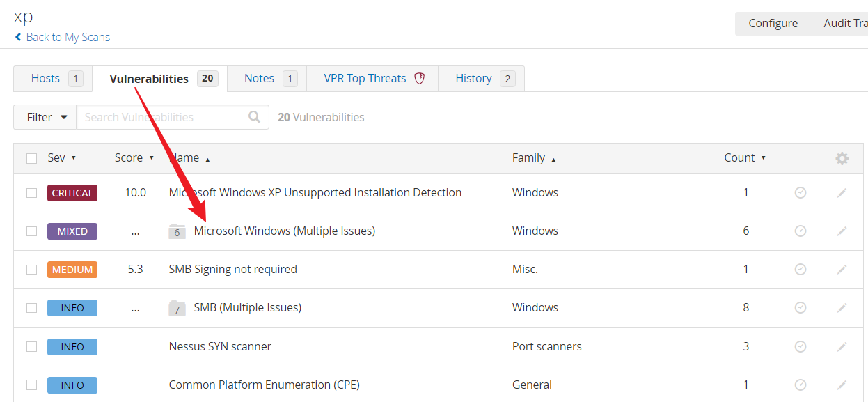Click the Misc. family cell
Image resolution: width=868 pixels, height=402 pixels.
tap(525, 269)
